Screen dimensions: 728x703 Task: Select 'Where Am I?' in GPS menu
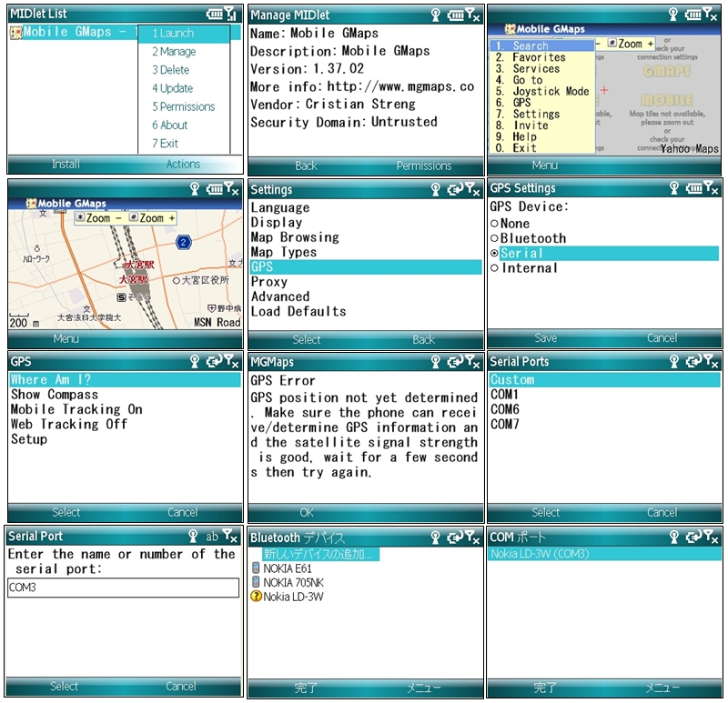(126, 379)
